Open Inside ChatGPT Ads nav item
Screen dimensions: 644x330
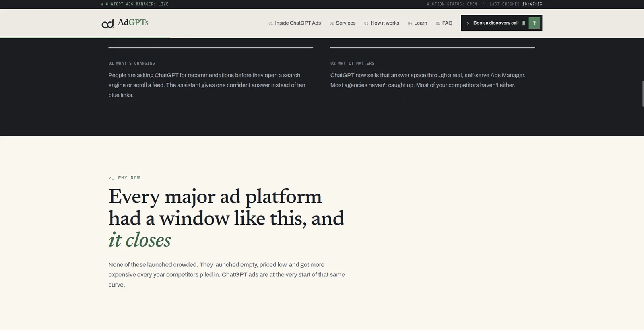295,23
